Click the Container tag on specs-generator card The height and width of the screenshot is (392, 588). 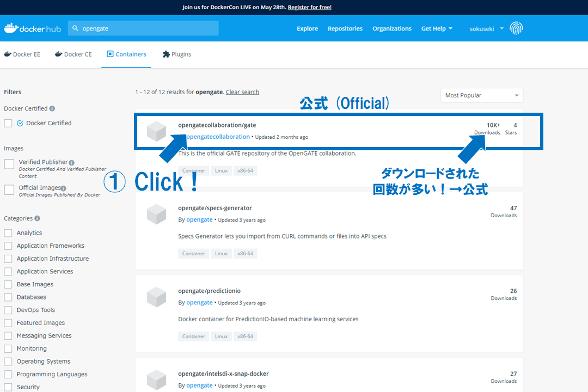(193, 254)
